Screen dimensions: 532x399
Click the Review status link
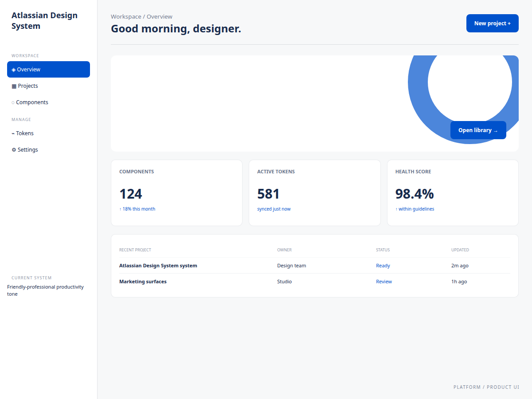pos(384,282)
